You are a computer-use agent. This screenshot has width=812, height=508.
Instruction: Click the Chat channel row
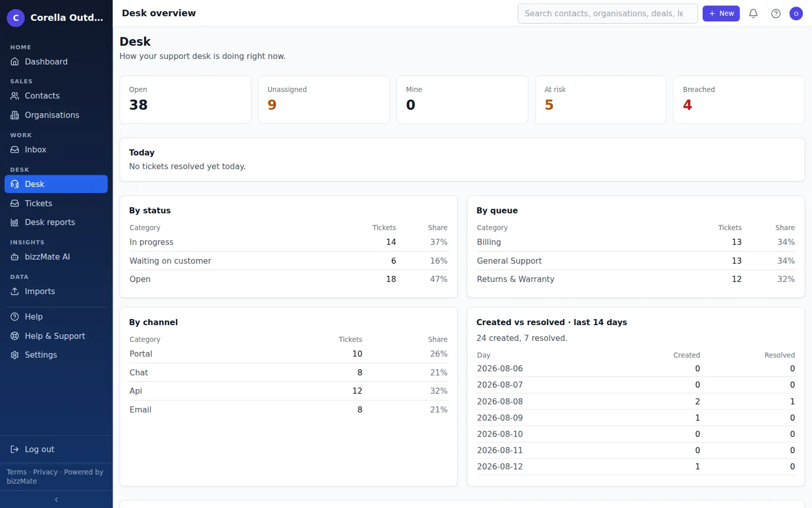click(288, 372)
